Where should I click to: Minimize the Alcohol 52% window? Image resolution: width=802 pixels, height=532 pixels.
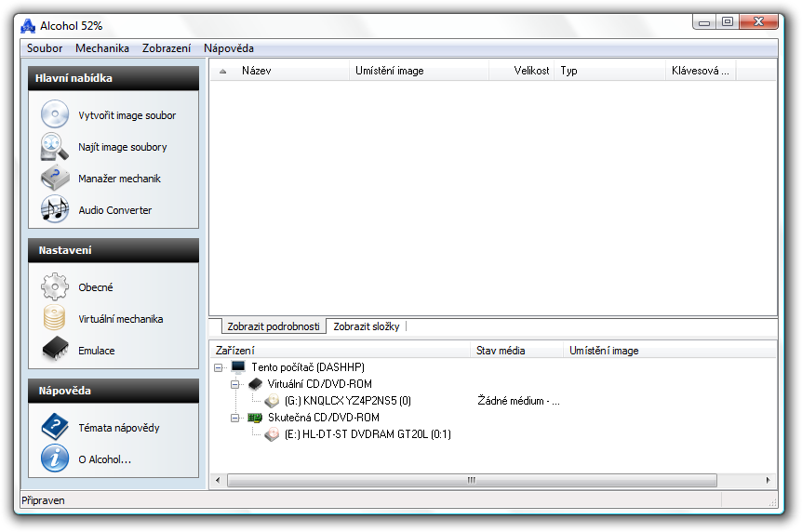tap(705, 22)
